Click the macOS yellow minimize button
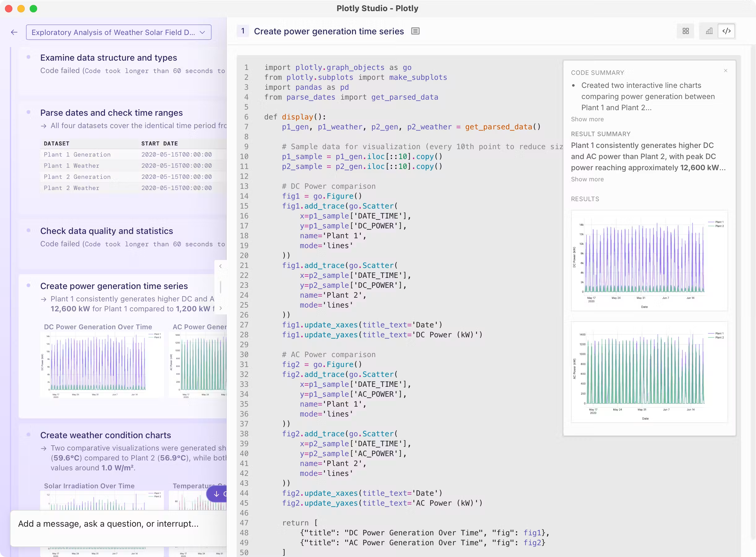The image size is (756, 557). [x=21, y=8]
